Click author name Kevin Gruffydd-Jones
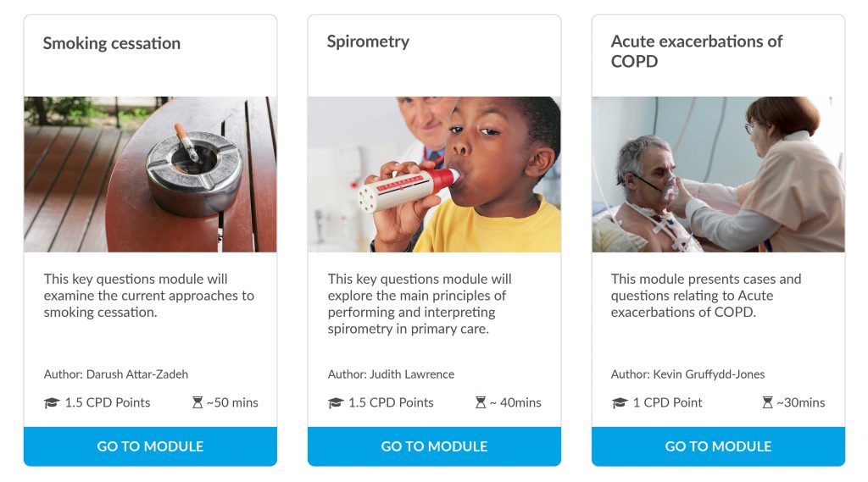868x482 pixels. pos(709,374)
